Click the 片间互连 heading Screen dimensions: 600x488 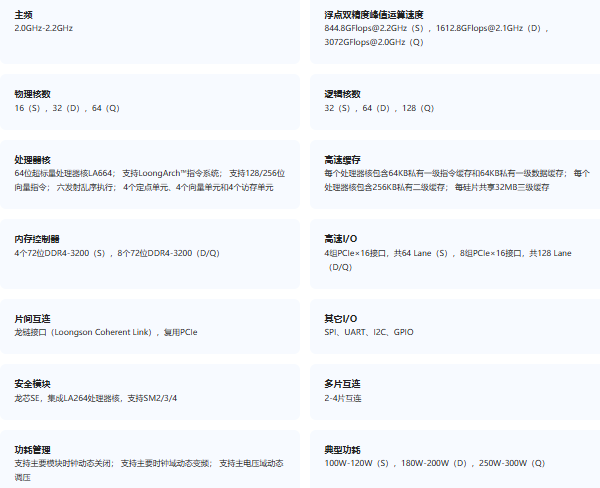[33, 318]
